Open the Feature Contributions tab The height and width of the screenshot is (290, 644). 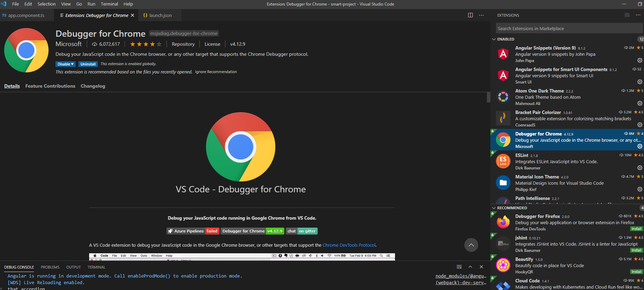pyautogui.click(x=50, y=86)
